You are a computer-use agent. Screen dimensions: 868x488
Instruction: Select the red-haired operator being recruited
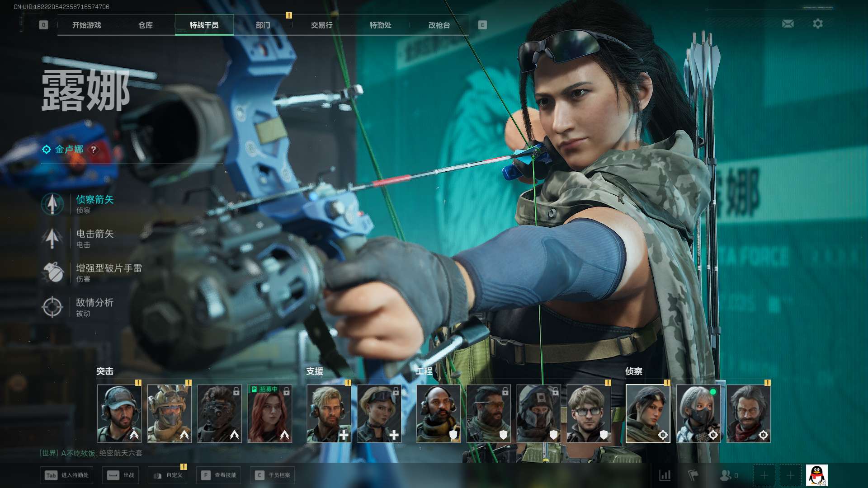pyautogui.click(x=270, y=413)
